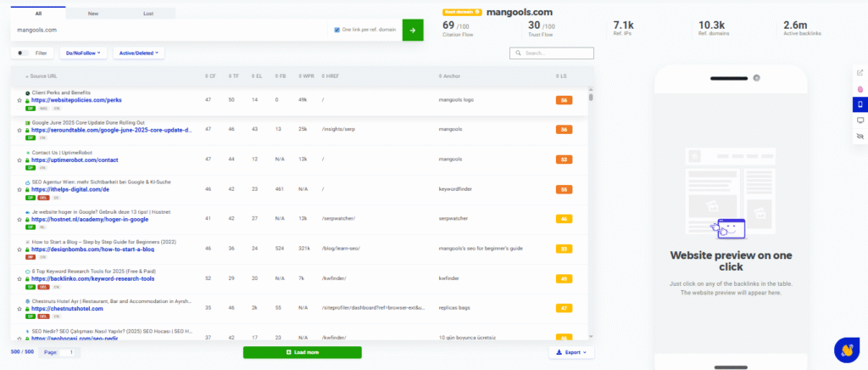Star the seroundtable.com backlink row
The width and height of the screenshot is (868, 370).
[x=19, y=130]
